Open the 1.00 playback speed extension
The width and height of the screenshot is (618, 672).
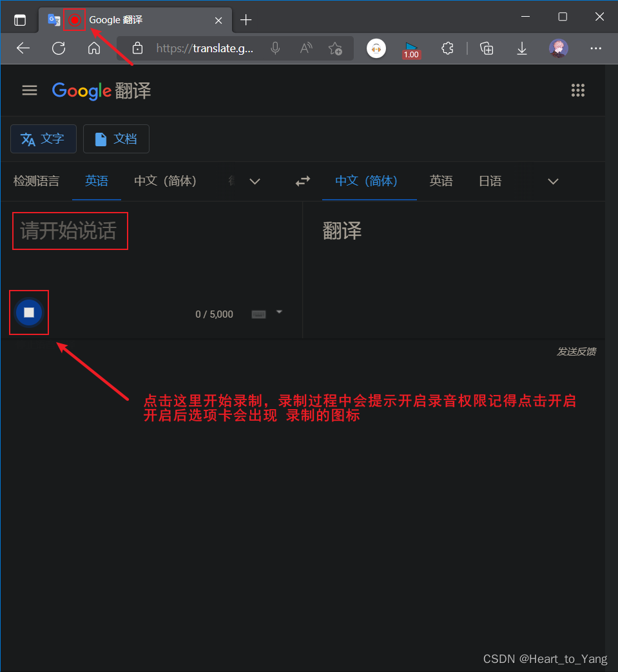coord(411,50)
